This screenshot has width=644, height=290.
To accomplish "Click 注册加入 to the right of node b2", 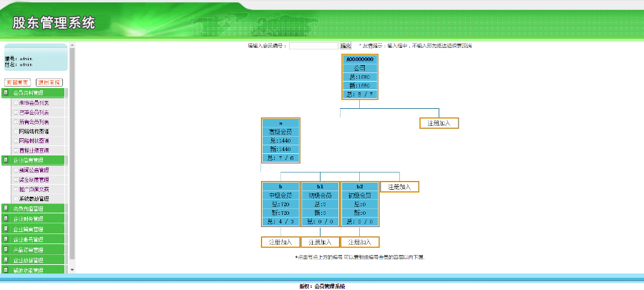I will pos(399,186).
